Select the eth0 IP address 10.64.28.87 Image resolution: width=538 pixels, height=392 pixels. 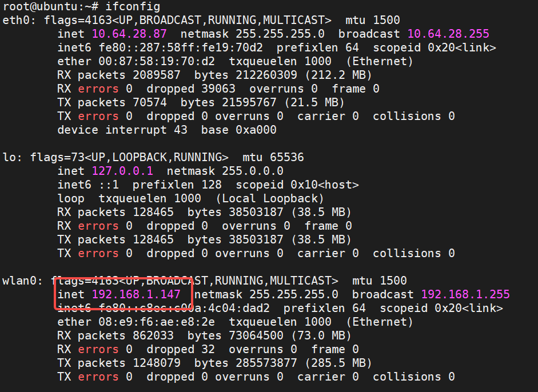[x=129, y=34]
